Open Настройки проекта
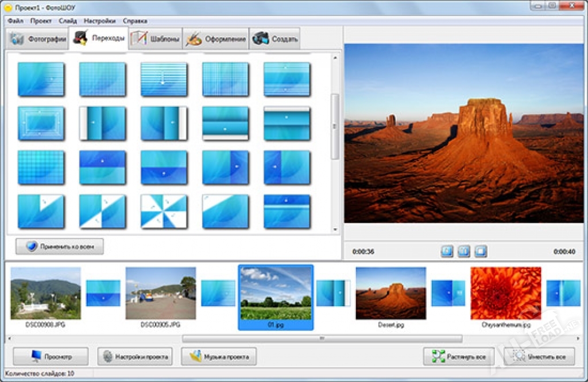The image size is (588, 382). (135, 356)
